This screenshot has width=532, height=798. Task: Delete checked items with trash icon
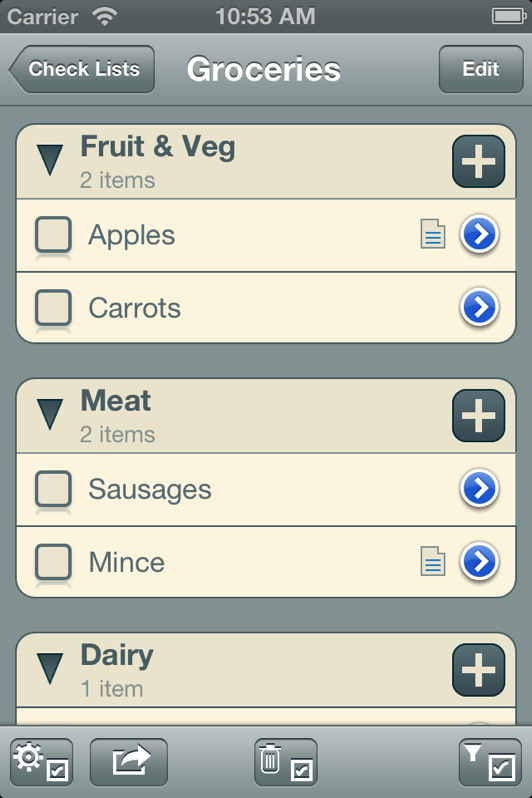coord(286,762)
